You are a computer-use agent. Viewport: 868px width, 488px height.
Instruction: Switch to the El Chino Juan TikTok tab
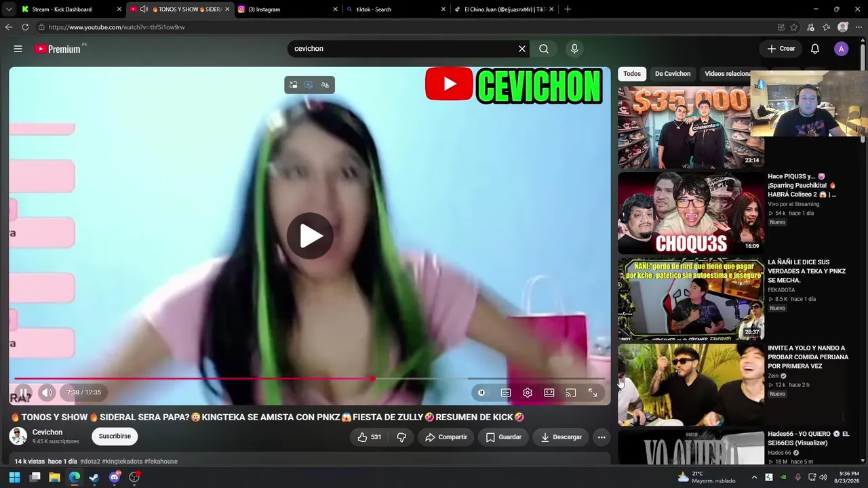tap(504, 9)
